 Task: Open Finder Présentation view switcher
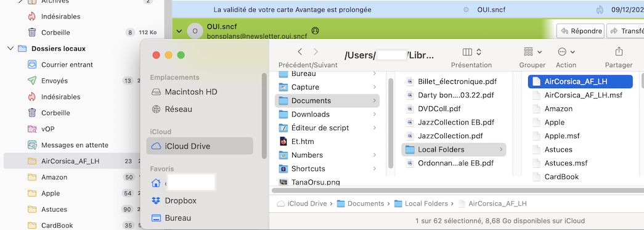click(x=471, y=52)
